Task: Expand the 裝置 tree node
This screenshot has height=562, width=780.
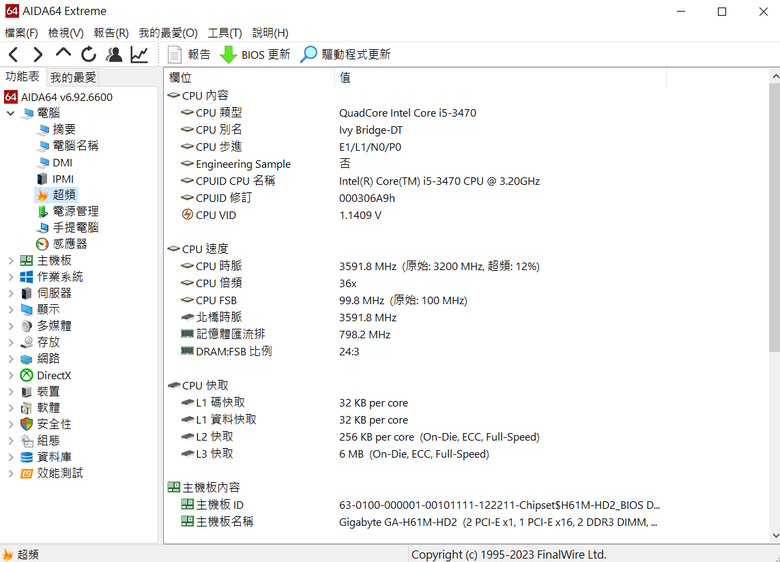Action: tap(10, 392)
